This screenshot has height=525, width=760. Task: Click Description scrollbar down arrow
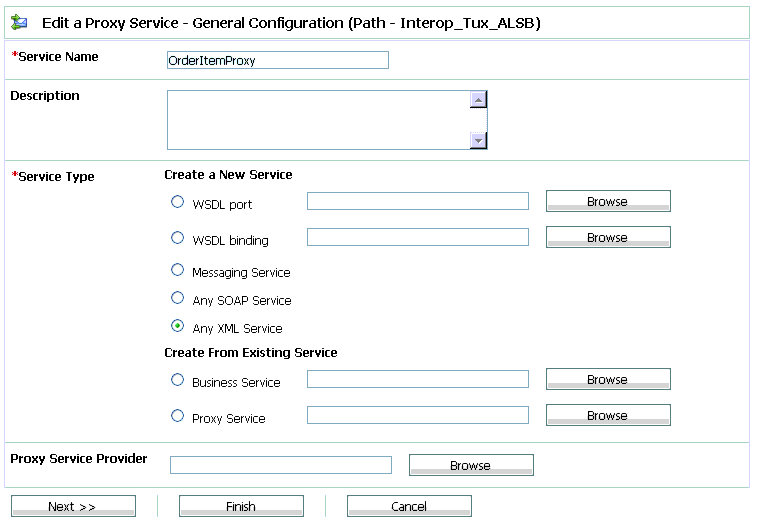click(x=478, y=141)
